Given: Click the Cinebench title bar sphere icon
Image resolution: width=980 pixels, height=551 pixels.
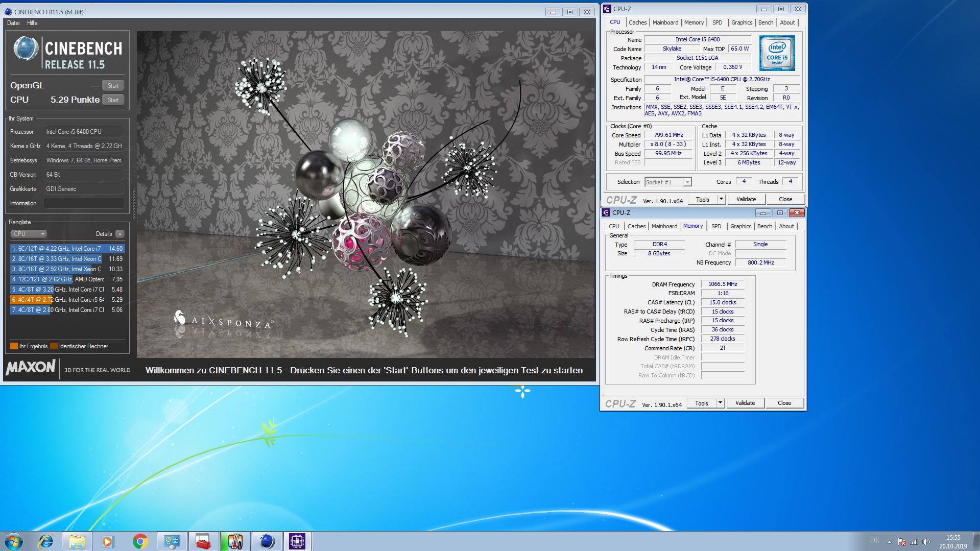Looking at the screenshot, I should click(8, 12).
